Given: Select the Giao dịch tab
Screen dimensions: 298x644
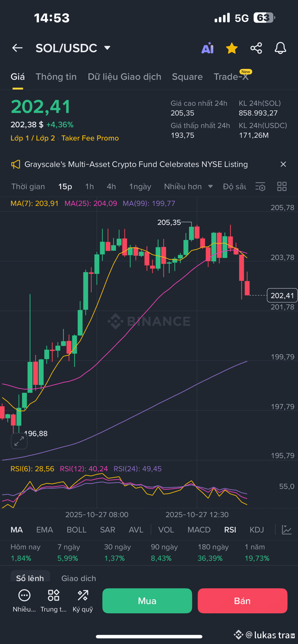Looking at the screenshot, I should tap(78, 578).
